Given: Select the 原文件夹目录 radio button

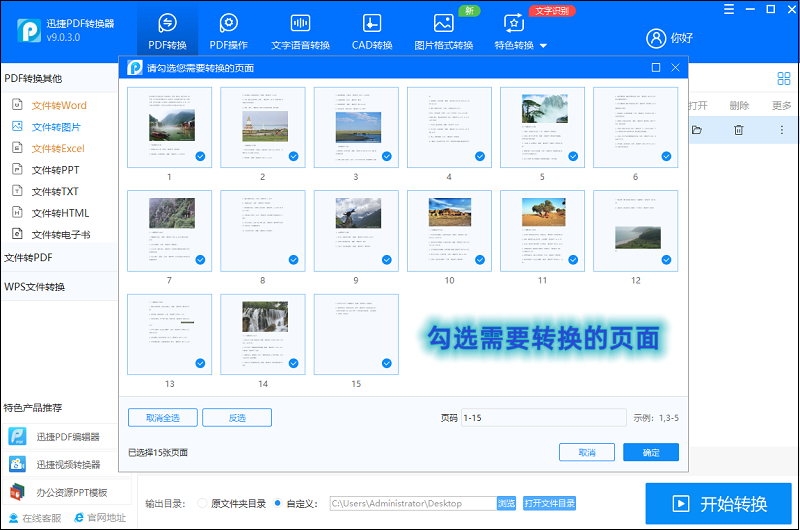Looking at the screenshot, I should coord(202,503).
